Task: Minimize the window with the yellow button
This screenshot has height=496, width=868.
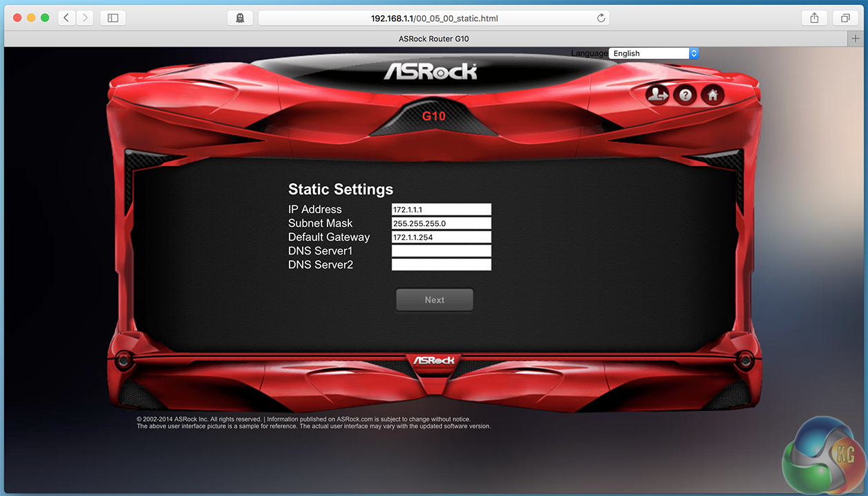Action: pyautogui.click(x=31, y=18)
